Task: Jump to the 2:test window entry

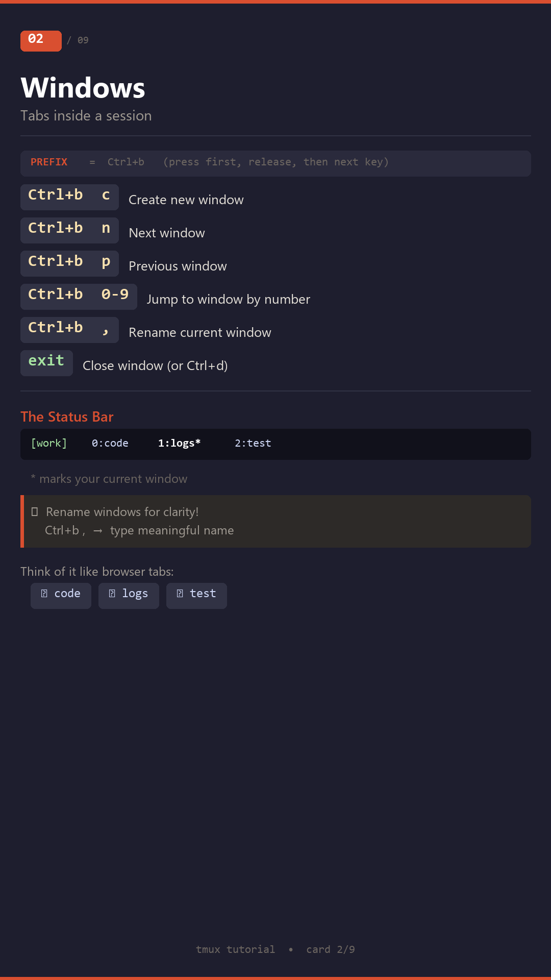Action: click(x=253, y=444)
